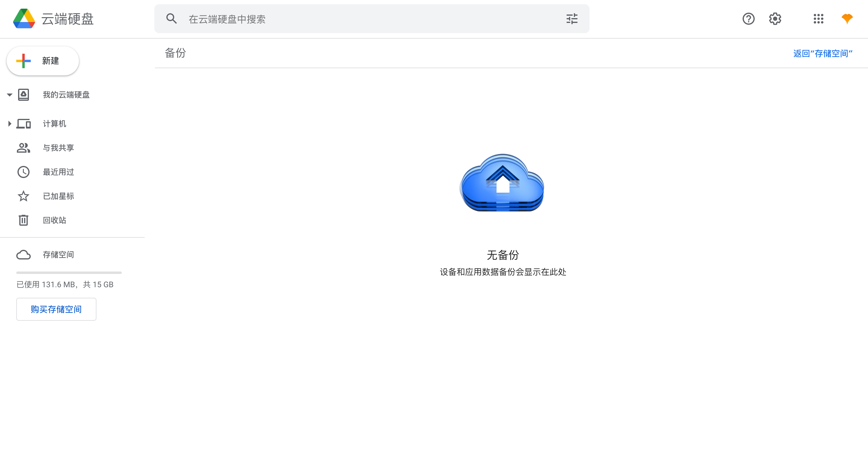The width and height of the screenshot is (868, 461).
Task: Click the 无备份 message heading
Action: coord(503,255)
